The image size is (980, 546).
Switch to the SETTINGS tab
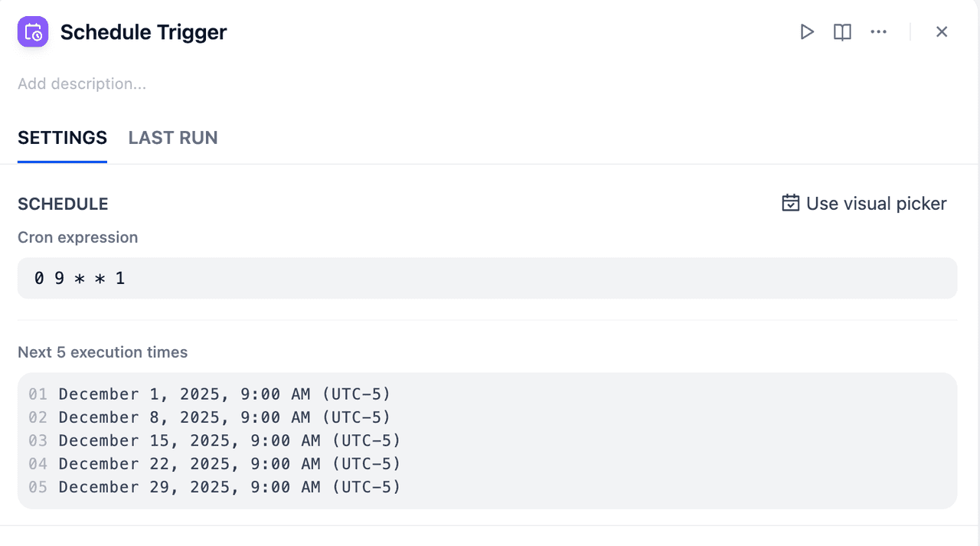point(62,138)
